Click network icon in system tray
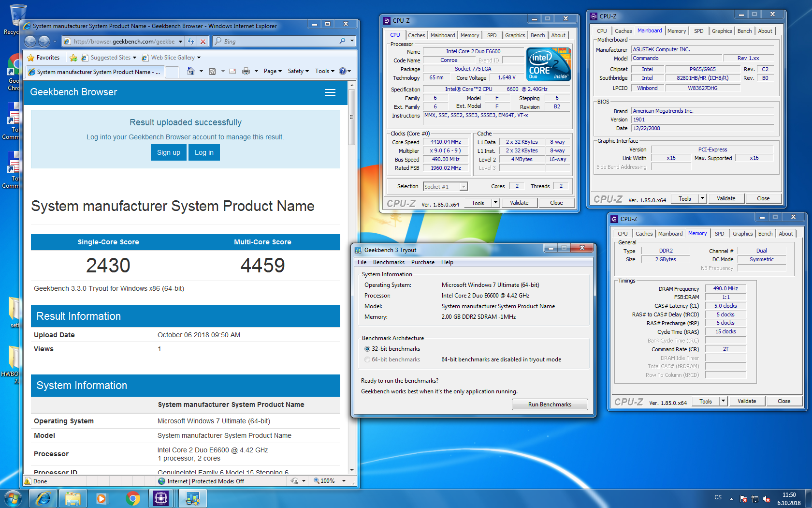Viewport: 812px width, 508px height. pos(755,499)
